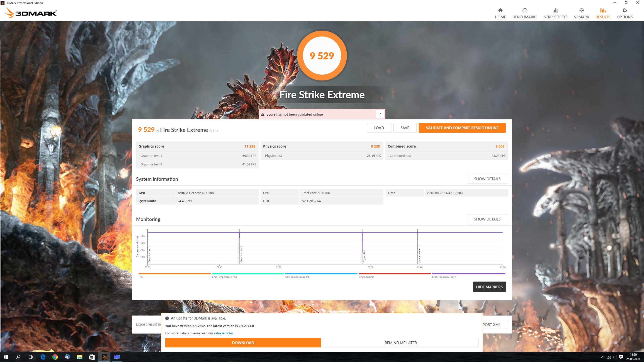Open Google Chrome from taskbar
This screenshot has height=362, width=644.
pyautogui.click(x=55, y=357)
